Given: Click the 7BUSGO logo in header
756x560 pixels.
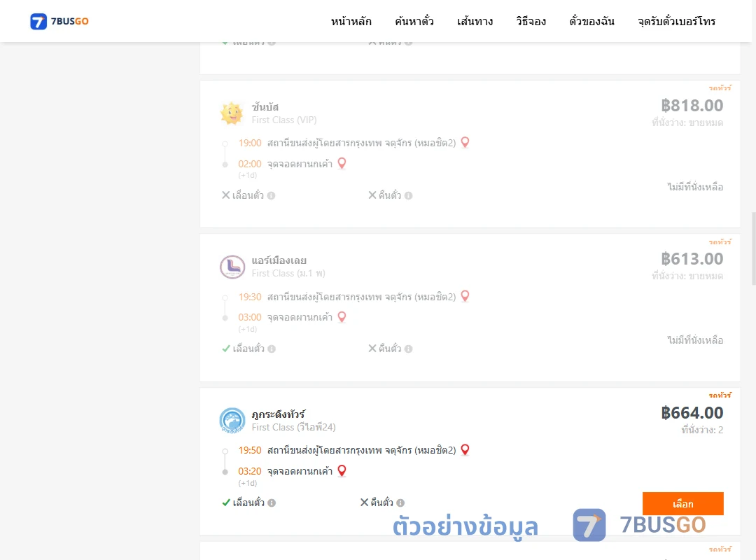Looking at the screenshot, I should pyautogui.click(x=59, y=21).
